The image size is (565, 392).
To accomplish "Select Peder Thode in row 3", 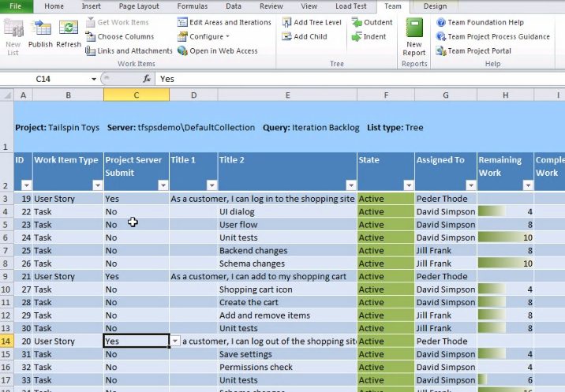I will pyautogui.click(x=446, y=199).
